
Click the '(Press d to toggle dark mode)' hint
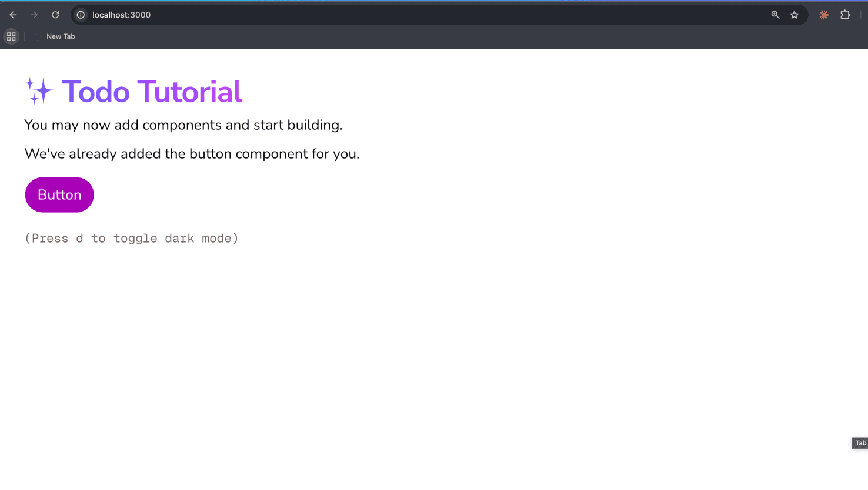coord(132,238)
